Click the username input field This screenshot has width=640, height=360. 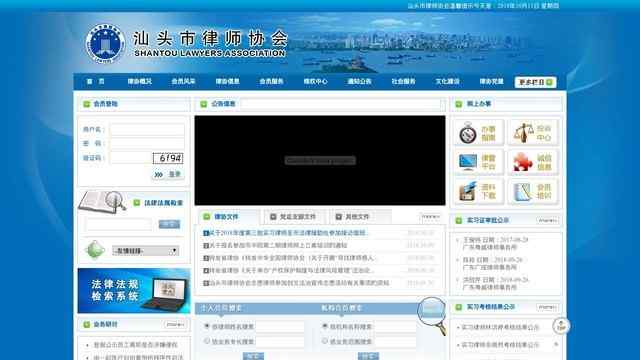coord(147,130)
